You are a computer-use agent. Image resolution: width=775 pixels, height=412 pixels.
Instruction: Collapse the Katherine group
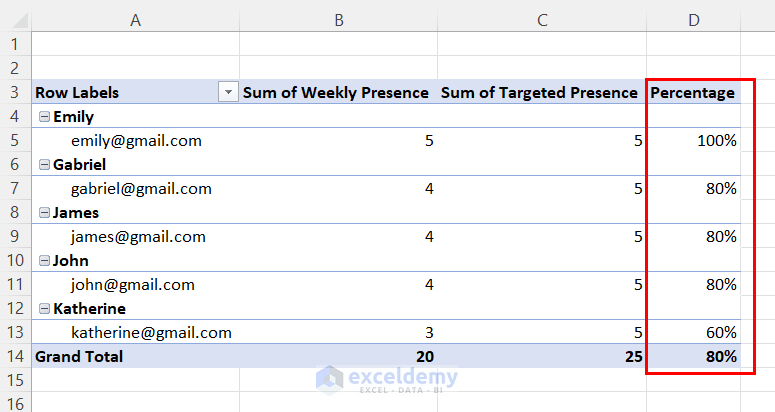point(44,308)
